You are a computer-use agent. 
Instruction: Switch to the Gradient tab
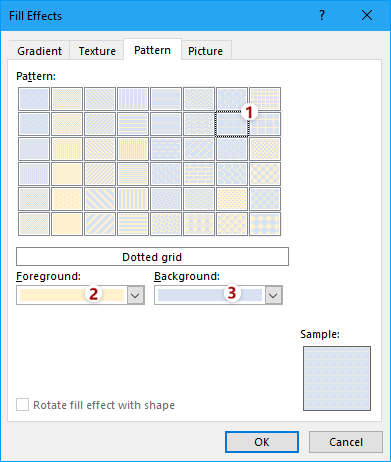pos(39,51)
